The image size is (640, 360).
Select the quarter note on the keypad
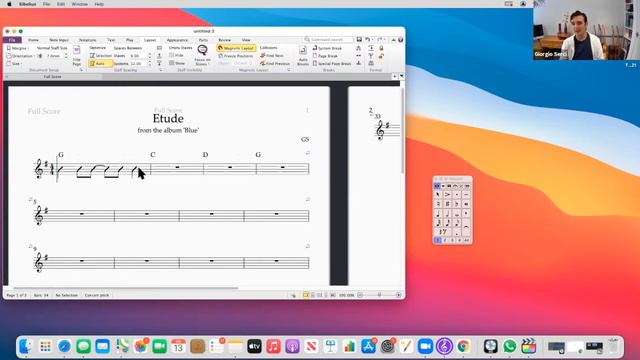pyautogui.click(x=438, y=214)
